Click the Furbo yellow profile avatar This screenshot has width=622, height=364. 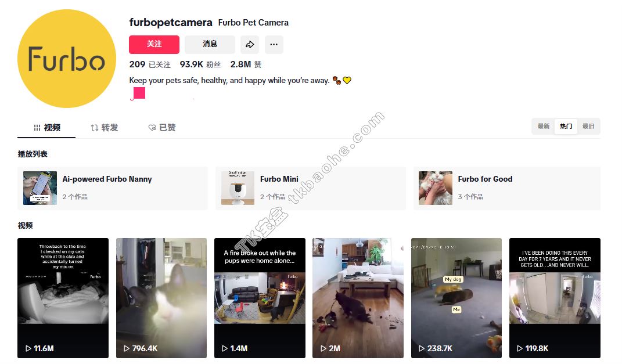(67, 59)
